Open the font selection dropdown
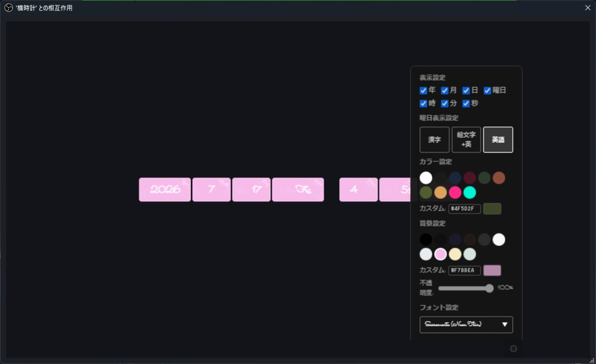This screenshot has height=364, width=596. (x=466, y=324)
